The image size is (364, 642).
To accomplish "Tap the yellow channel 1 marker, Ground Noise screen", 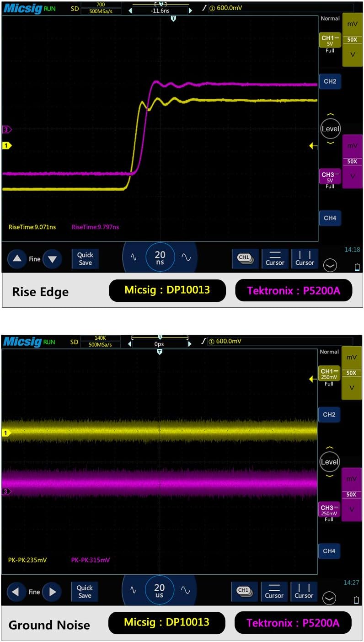I will [x=6, y=433].
